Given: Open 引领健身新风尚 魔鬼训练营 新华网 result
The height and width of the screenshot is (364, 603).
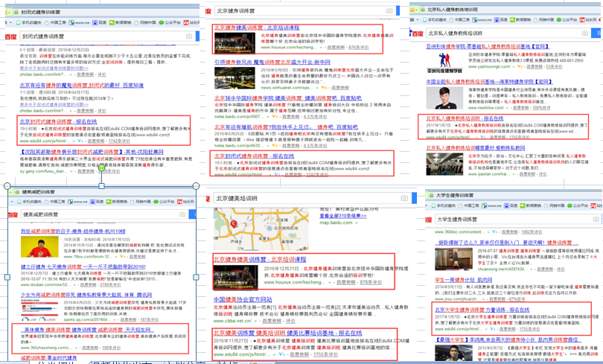Looking at the screenshot, I should (x=272, y=62).
